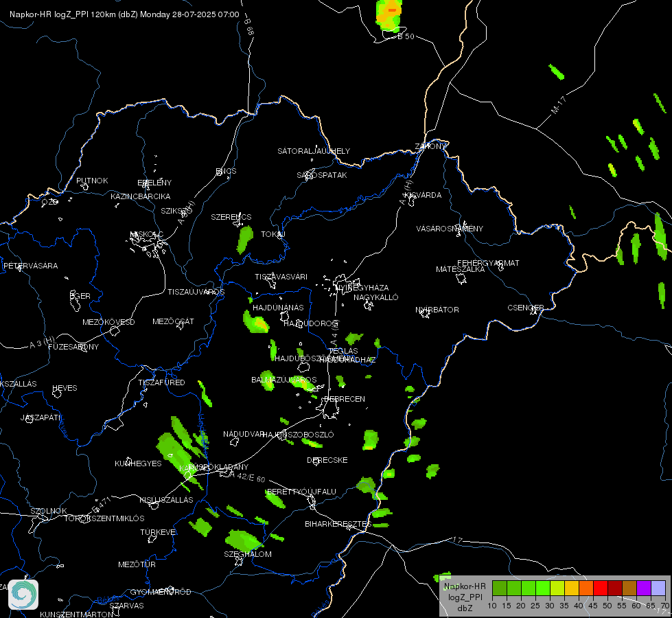Click the KUNHEGYES label
672x618 pixels.
click(x=138, y=463)
